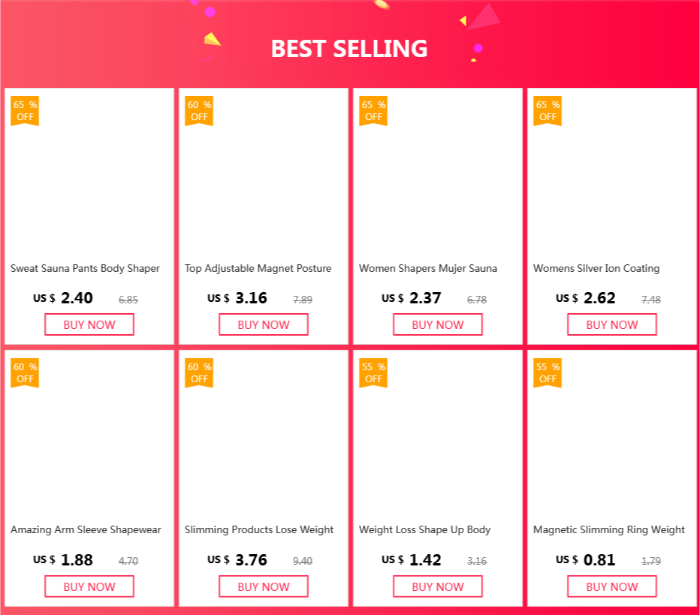Click the Magnetic Slimming Ring Weight title
Image resolution: width=700 pixels, height=615 pixels.
(609, 529)
